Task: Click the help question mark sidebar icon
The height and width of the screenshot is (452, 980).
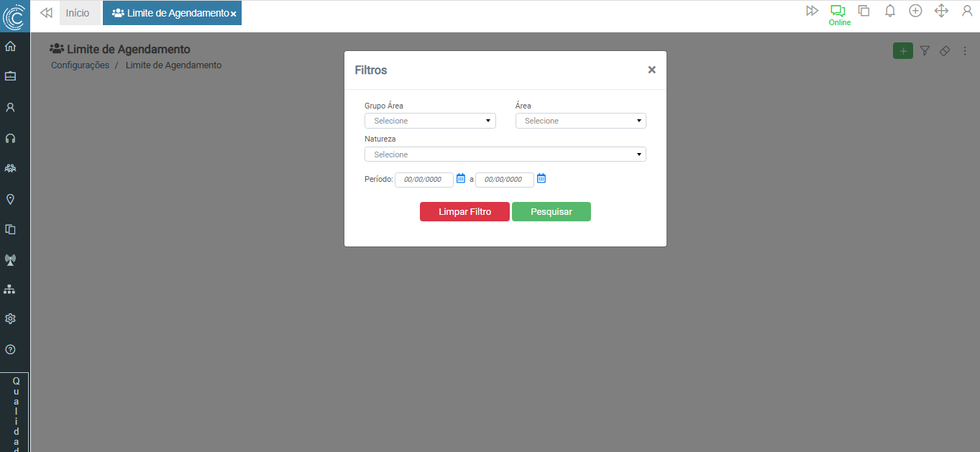Action: pos(10,350)
